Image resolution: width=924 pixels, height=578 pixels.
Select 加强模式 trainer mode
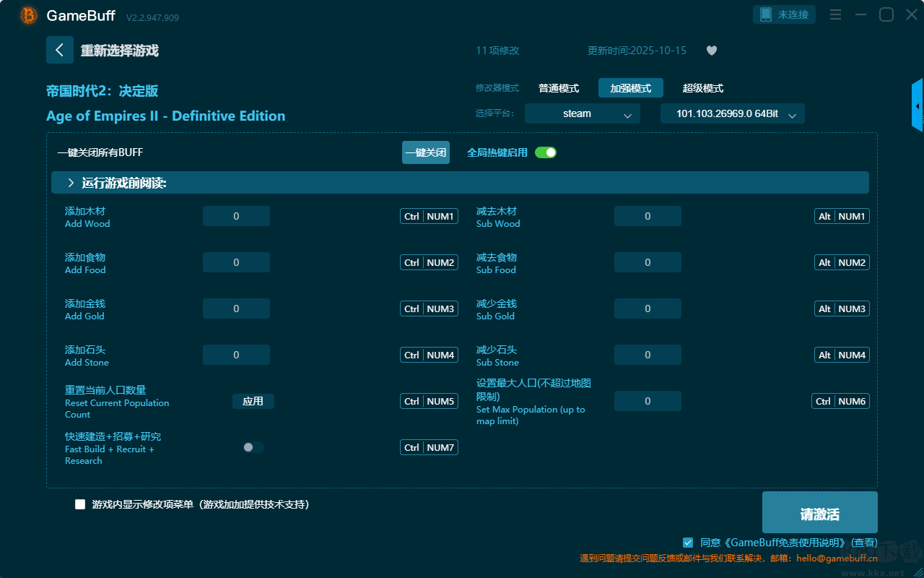pyautogui.click(x=631, y=88)
